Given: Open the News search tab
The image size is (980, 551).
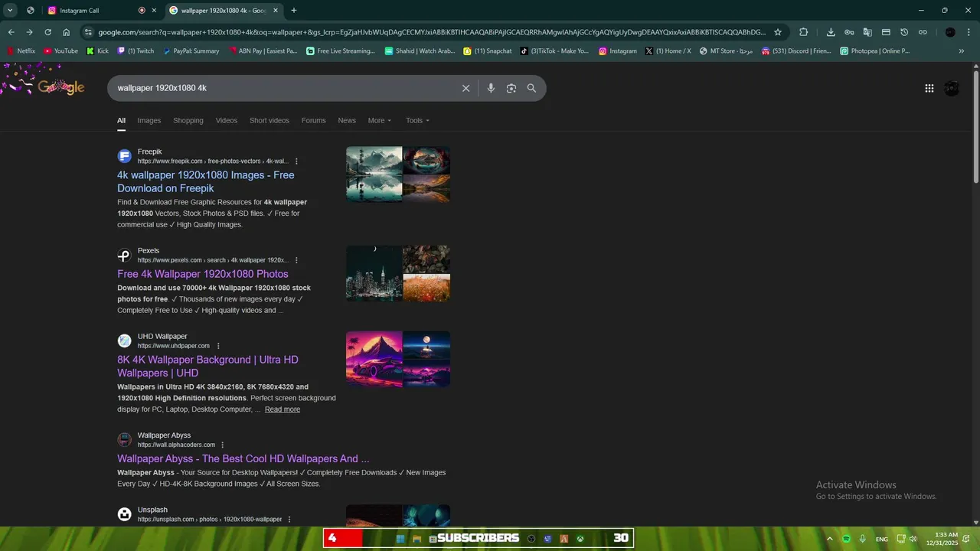Looking at the screenshot, I should (347, 120).
